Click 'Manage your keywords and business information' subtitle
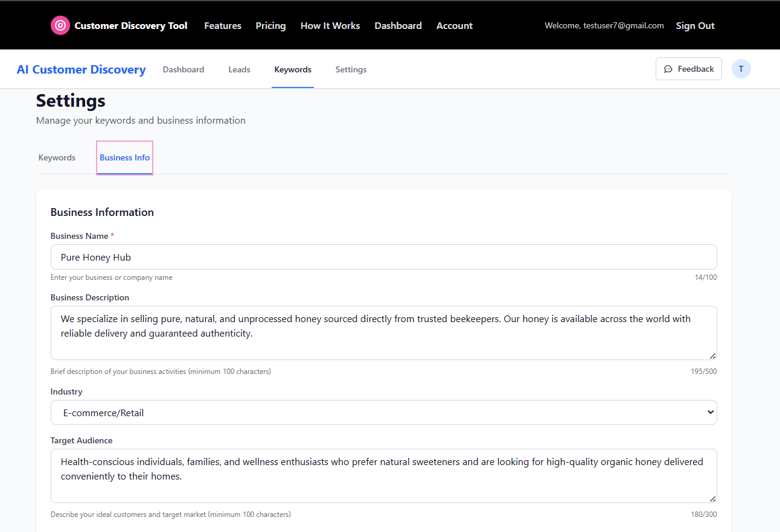The width and height of the screenshot is (780, 532). tap(141, 120)
